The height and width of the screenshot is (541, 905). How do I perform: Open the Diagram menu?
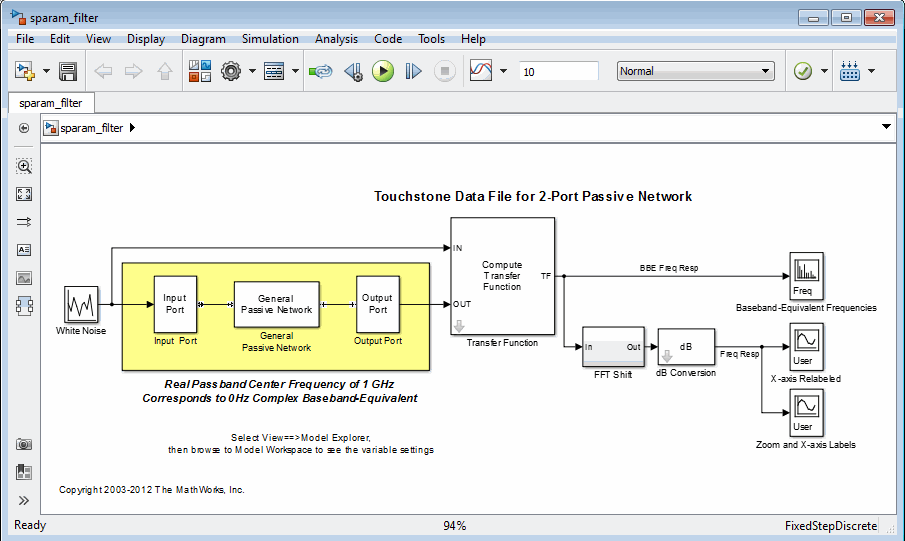pos(203,39)
